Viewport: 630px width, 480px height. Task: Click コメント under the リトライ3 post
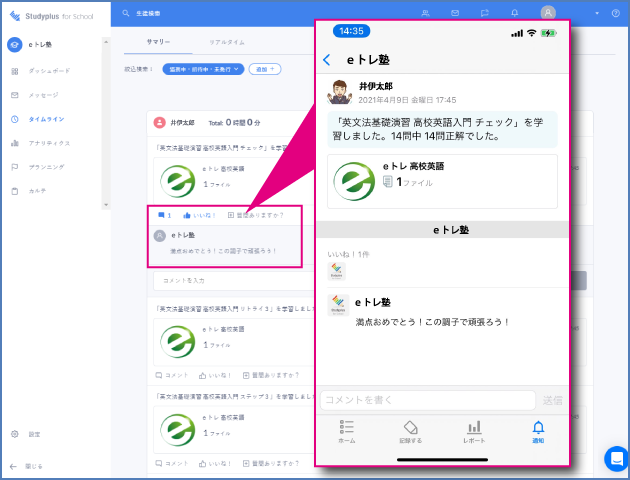172,375
